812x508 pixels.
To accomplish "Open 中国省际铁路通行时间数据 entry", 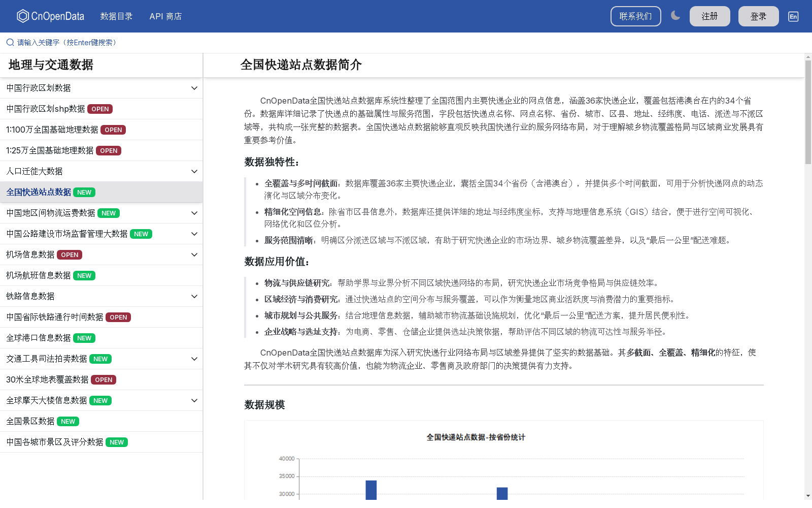I will tap(101, 317).
